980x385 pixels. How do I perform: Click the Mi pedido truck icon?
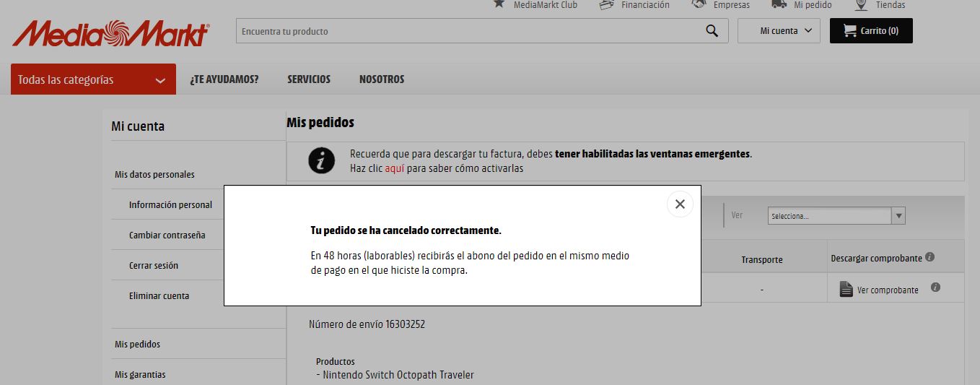[779, 4]
